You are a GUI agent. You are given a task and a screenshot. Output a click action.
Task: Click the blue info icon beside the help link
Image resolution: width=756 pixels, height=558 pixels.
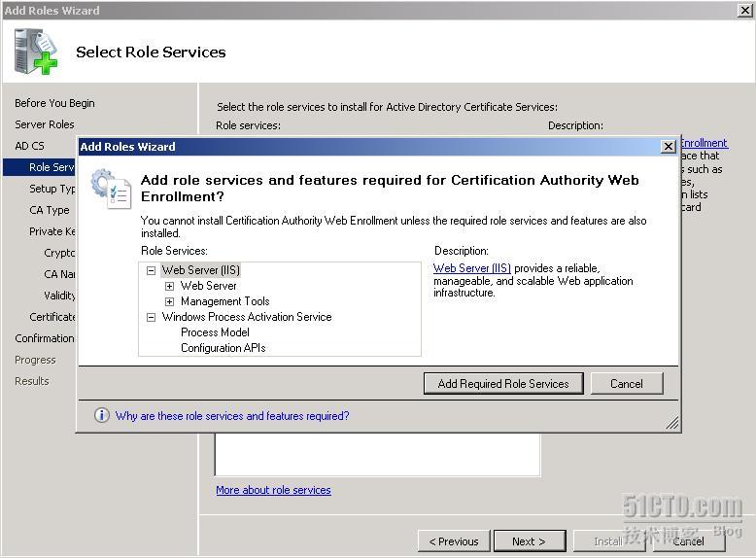(101, 415)
